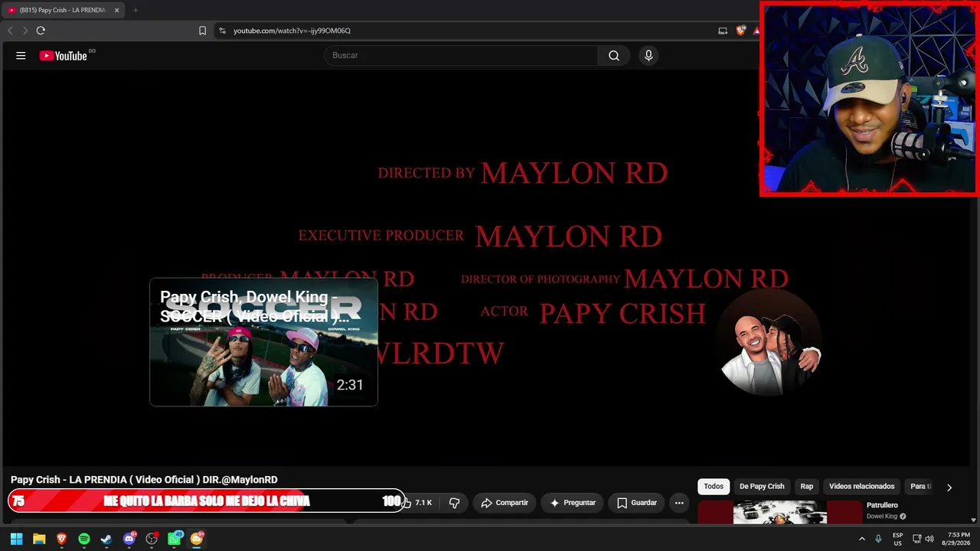
Task: Open the Dowel King channel link
Action: pos(882,517)
